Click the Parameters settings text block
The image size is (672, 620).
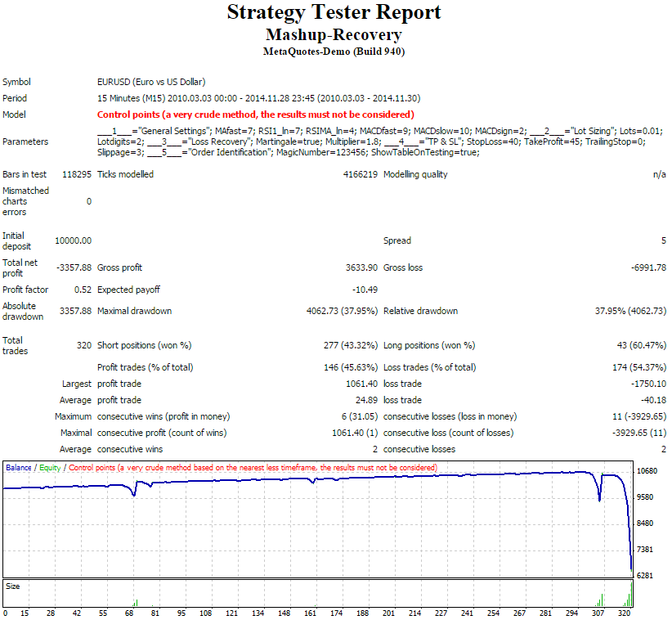[380, 142]
